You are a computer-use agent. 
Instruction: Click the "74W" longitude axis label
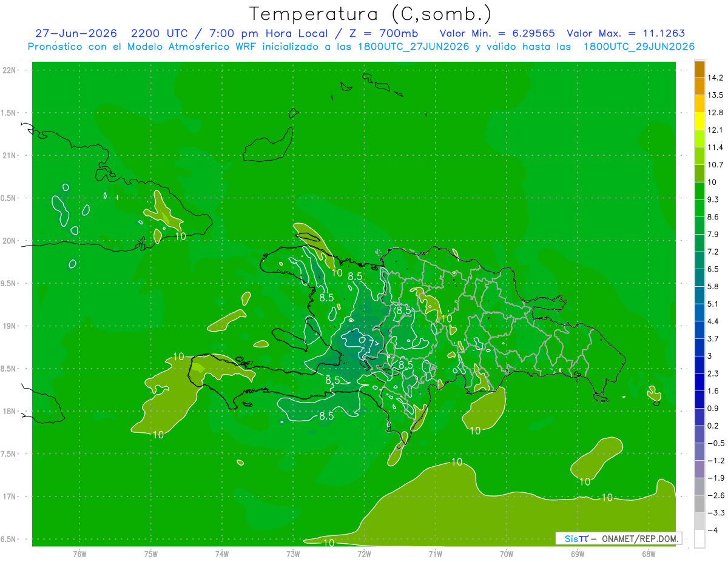click(222, 554)
